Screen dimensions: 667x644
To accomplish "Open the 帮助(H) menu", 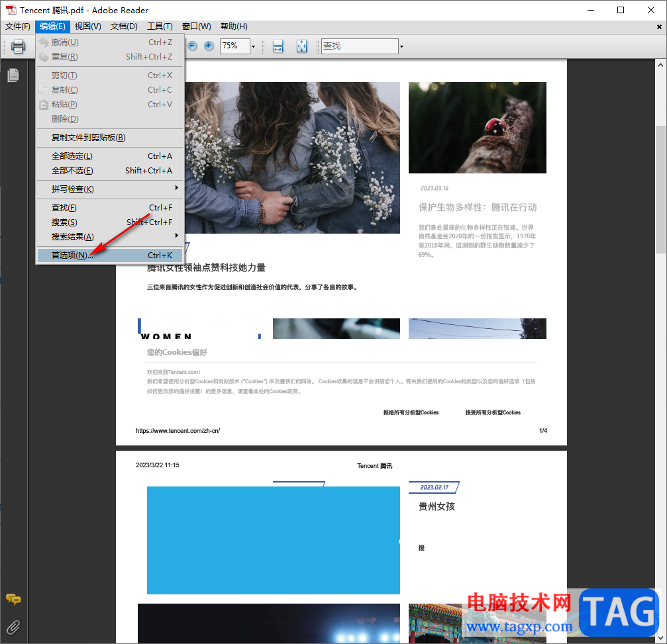I will point(234,26).
